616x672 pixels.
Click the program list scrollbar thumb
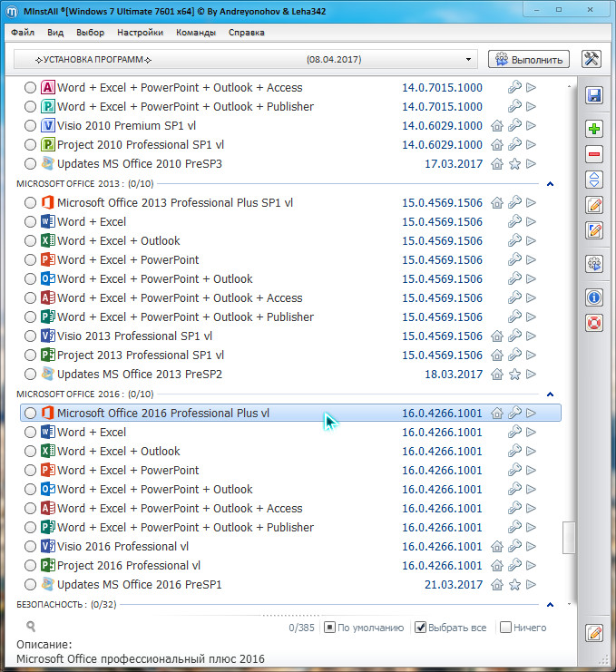(569, 538)
